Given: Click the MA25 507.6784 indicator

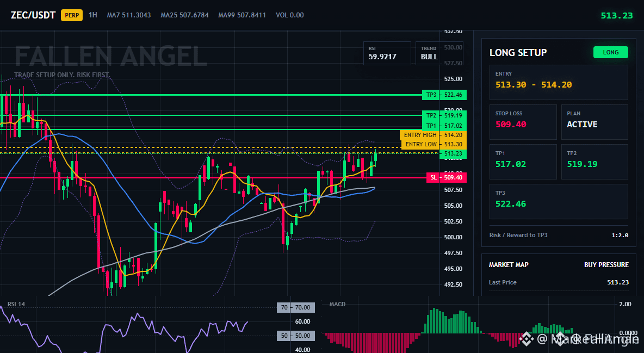Looking at the screenshot, I should pos(184,15).
